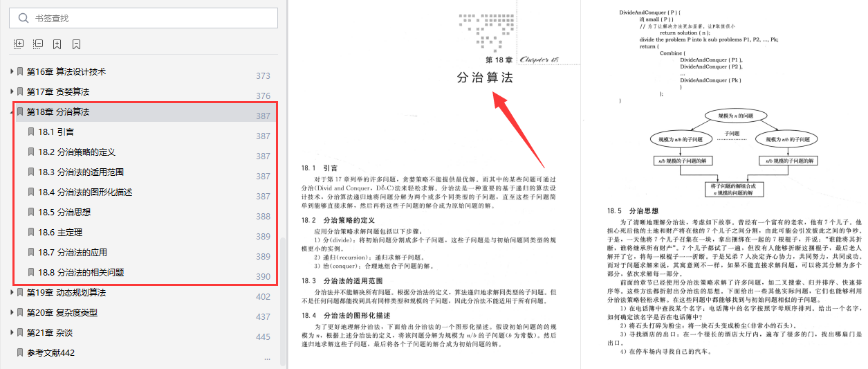The width and height of the screenshot is (868, 369).
Task: Go to bookmark 18.8 分治法的相关问题
Action: click(x=81, y=272)
